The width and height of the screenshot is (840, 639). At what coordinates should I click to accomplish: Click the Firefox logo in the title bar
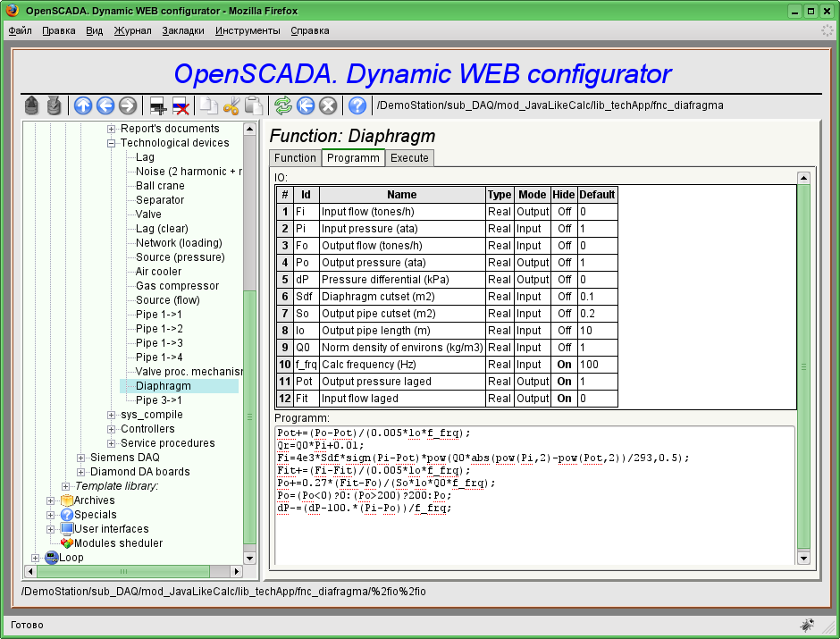[x=13, y=10]
